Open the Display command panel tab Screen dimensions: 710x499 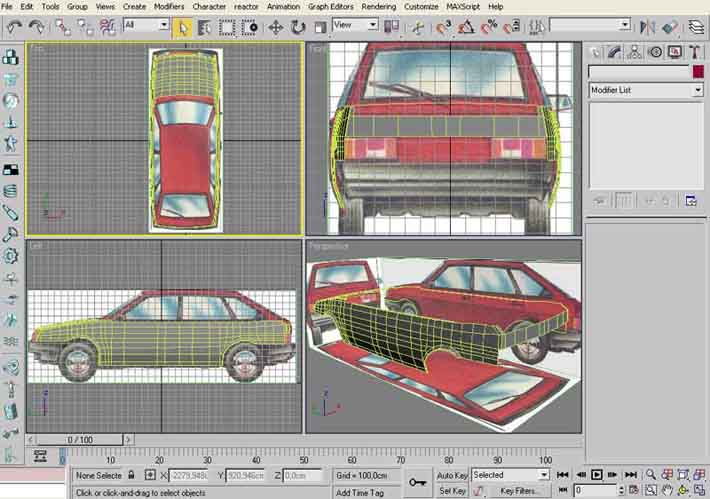[674, 51]
